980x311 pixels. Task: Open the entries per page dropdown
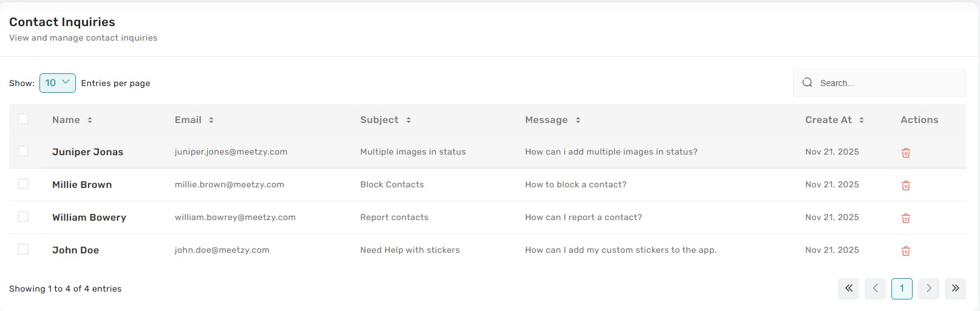(x=58, y=83)
